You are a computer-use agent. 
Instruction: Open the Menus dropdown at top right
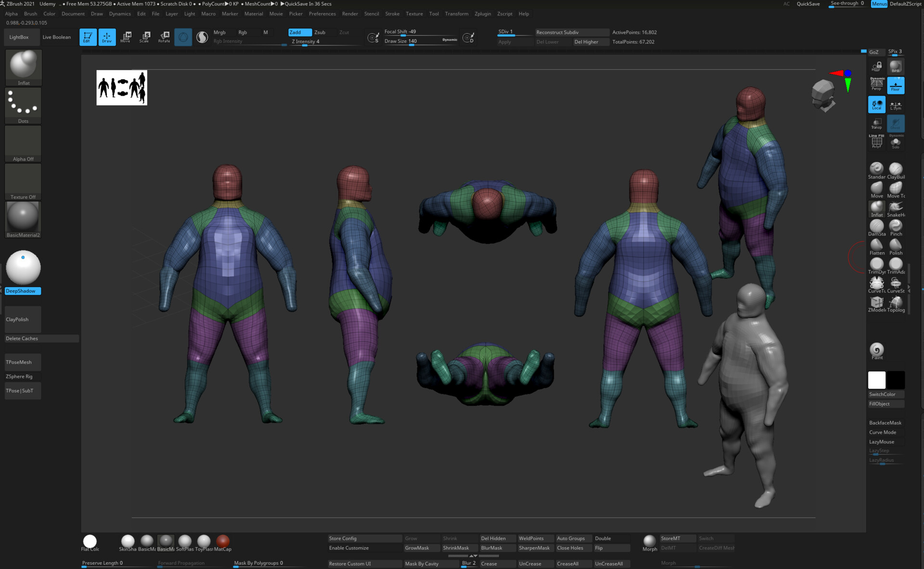tap(879, 3)
